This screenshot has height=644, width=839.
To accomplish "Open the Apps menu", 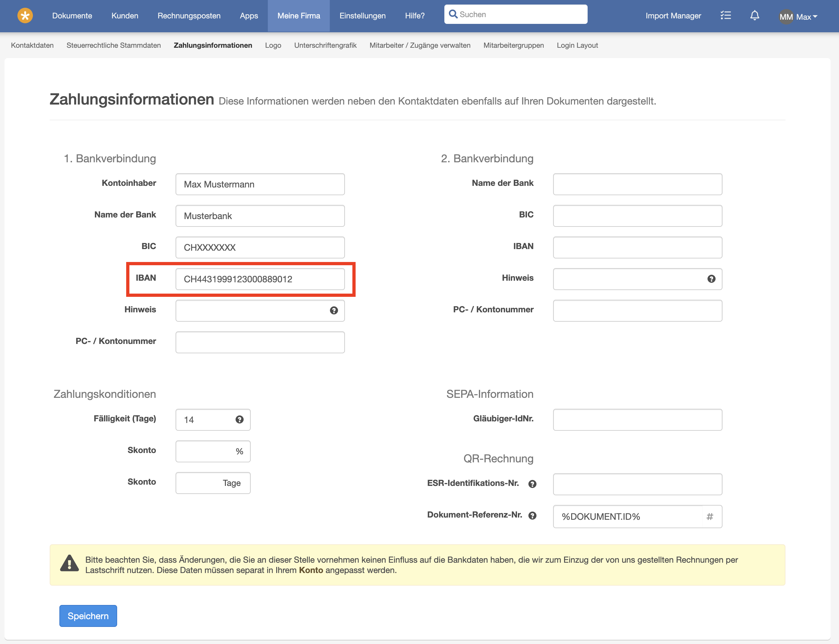I will (249, 16).
